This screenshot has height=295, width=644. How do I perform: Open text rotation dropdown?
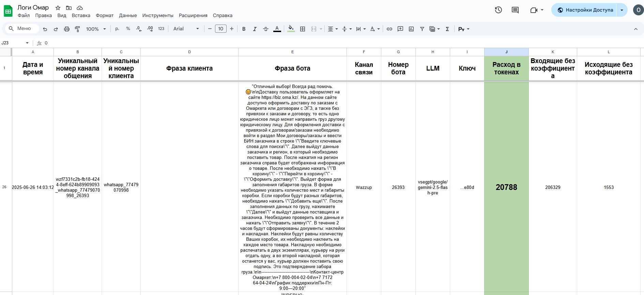coord(375,29)
